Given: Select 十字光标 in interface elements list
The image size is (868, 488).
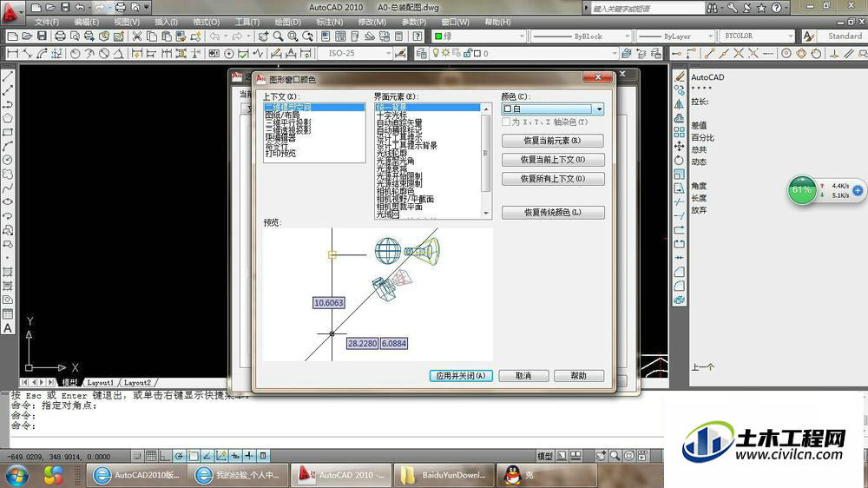Looking at the screenshot, I should click(x=392, y=115).
